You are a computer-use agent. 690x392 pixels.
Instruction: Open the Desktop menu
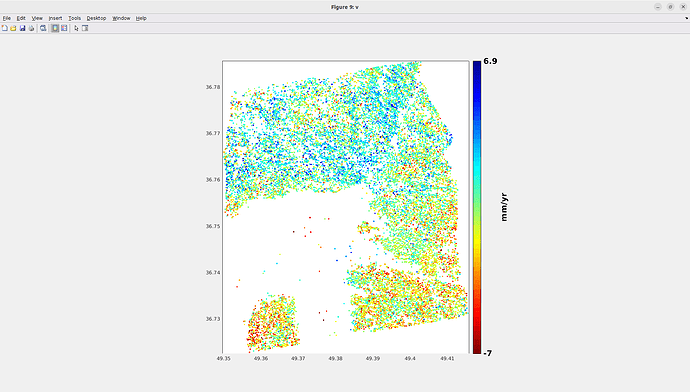pos(96,18)
